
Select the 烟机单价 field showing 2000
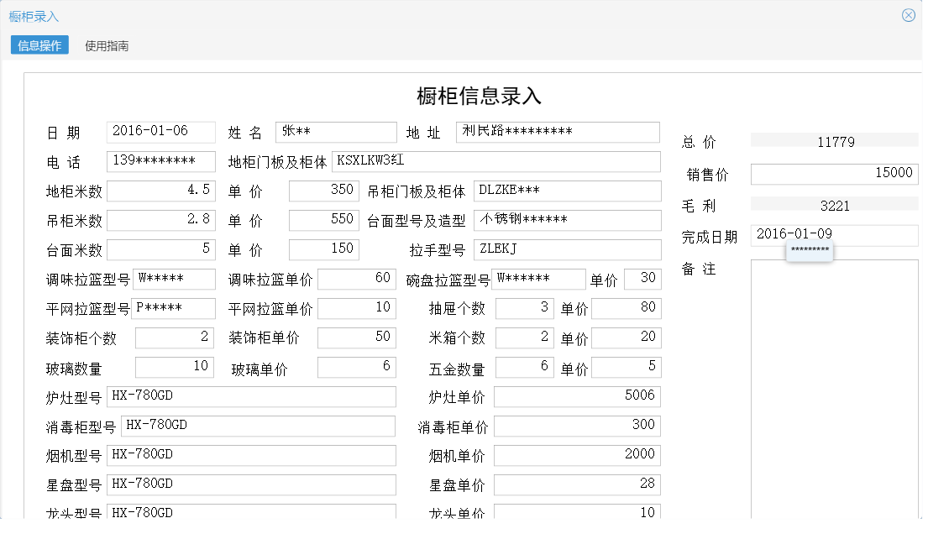578,455
